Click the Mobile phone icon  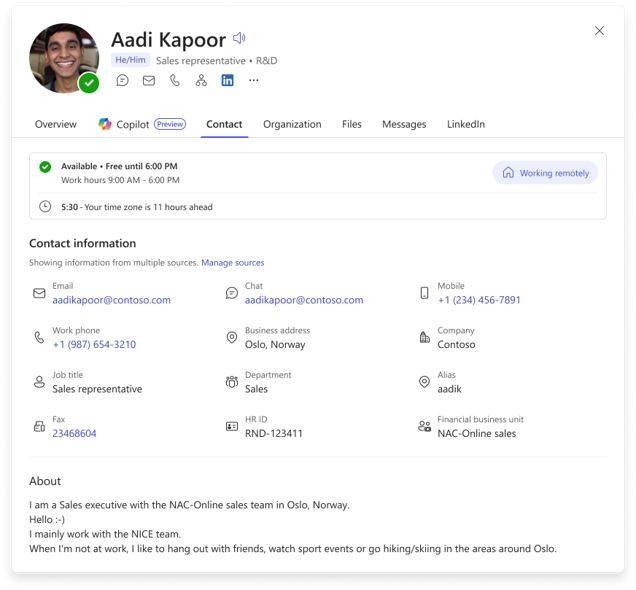pos(424,293)
